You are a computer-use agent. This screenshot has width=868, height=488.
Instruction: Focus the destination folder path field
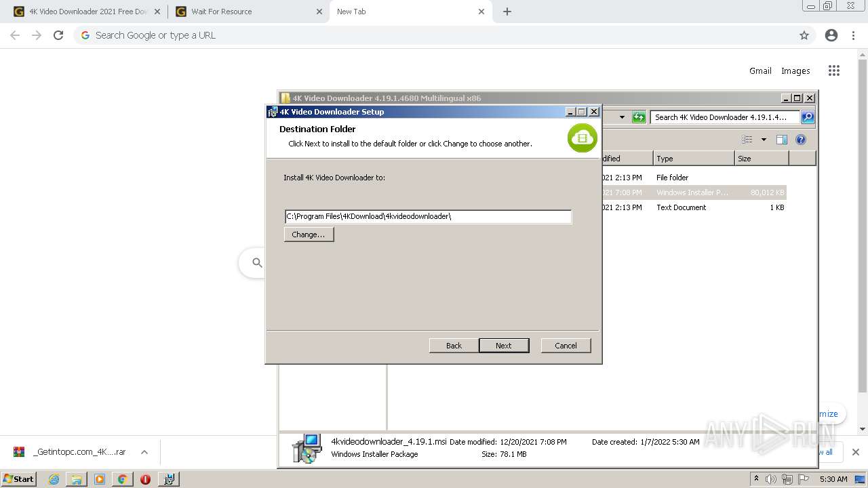tap(428, 216)
